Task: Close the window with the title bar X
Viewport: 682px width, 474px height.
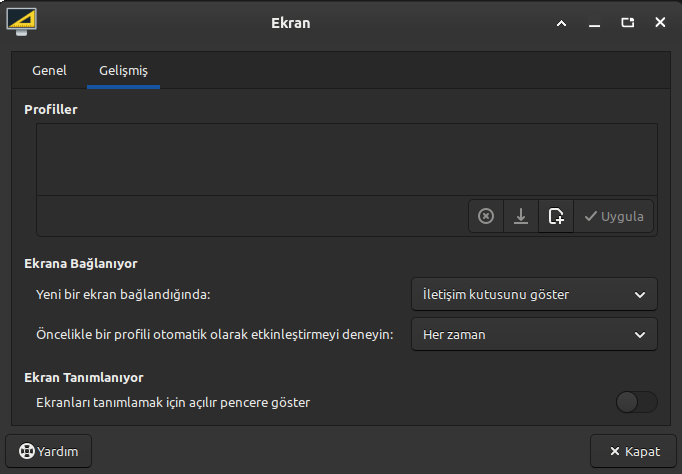Action: (x=660, y=22)
